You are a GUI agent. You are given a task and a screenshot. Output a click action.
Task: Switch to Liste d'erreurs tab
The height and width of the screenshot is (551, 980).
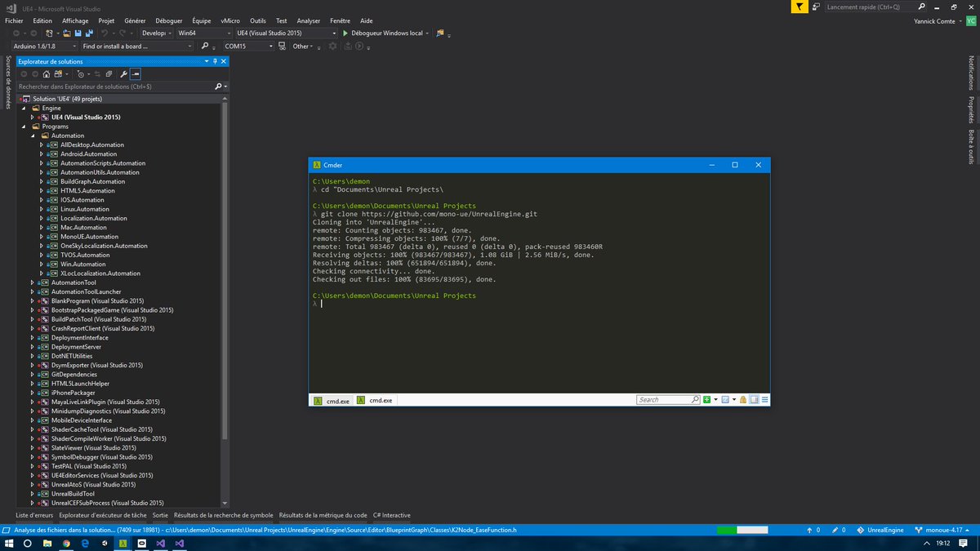click(x=34, y=515)
